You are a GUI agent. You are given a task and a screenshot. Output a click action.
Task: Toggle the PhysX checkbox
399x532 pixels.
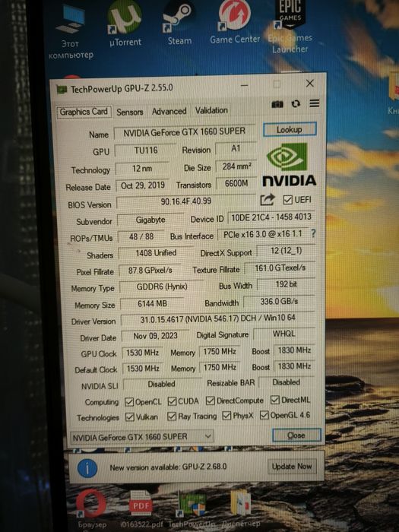pyautogui.click(x=226, y=416)
